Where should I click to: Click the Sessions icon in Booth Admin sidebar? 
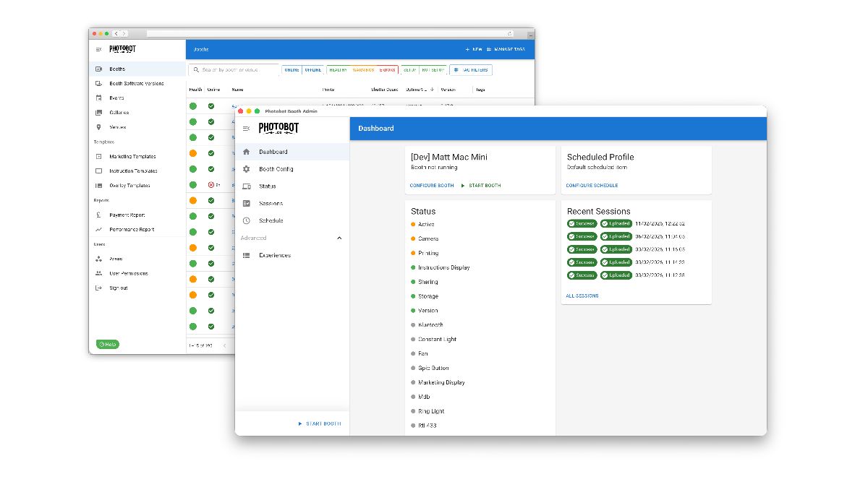pos(247,204)
